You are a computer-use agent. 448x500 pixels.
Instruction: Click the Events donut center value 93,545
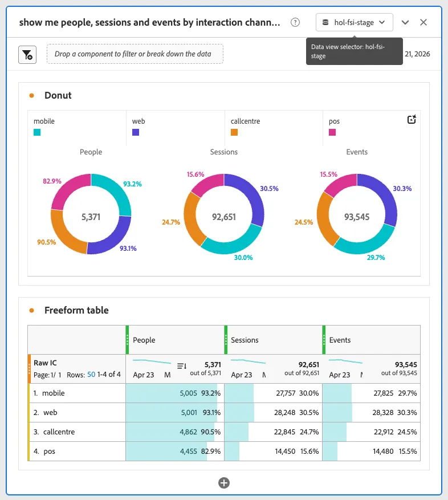(x=357, y=217)
